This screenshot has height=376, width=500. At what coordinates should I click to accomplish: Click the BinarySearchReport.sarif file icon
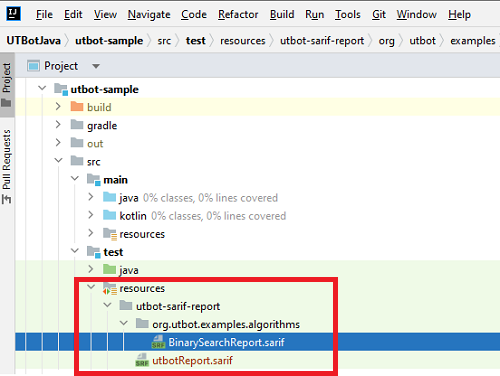click(x=158, y=342)
